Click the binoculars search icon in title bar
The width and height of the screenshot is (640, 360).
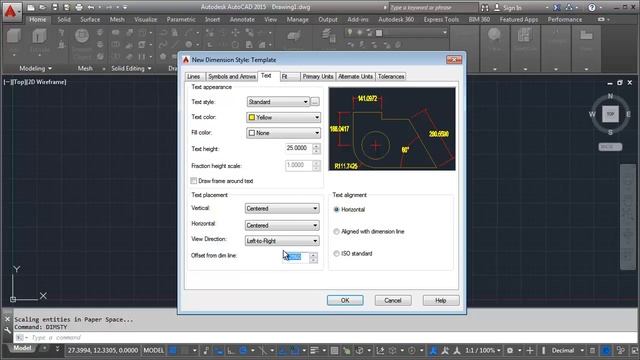point(484,7)
